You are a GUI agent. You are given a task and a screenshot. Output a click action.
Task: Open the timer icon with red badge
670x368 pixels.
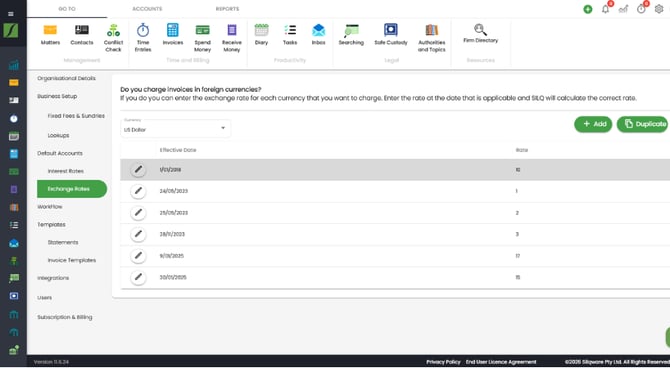[x=641, y=9]
